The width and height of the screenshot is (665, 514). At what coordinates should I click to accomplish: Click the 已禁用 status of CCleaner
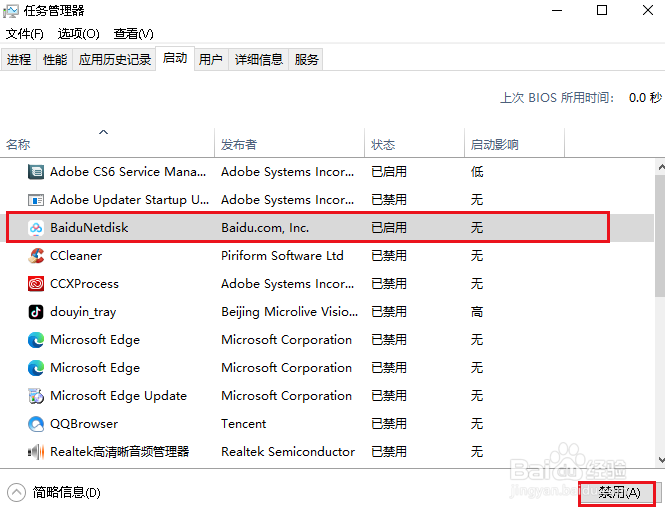point(389,256)
